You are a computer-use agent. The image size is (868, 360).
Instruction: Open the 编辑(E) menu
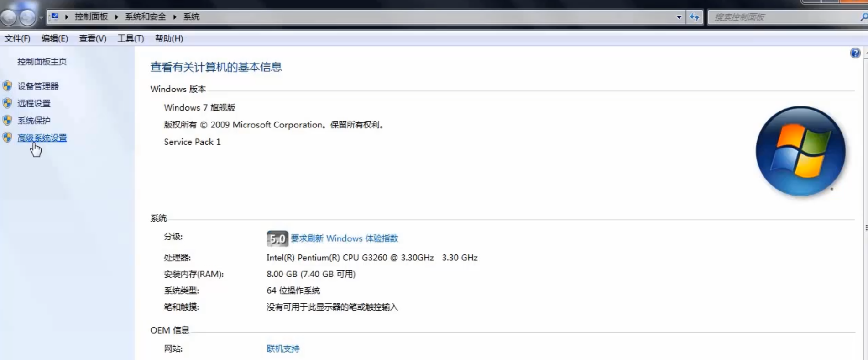coord(55,38)
